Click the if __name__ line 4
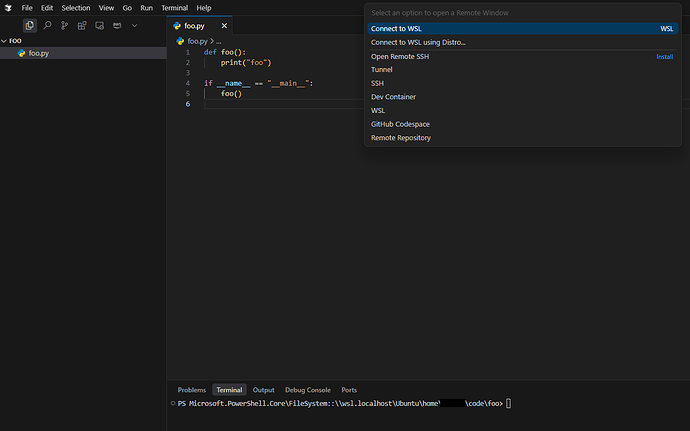 coord(258,83)
